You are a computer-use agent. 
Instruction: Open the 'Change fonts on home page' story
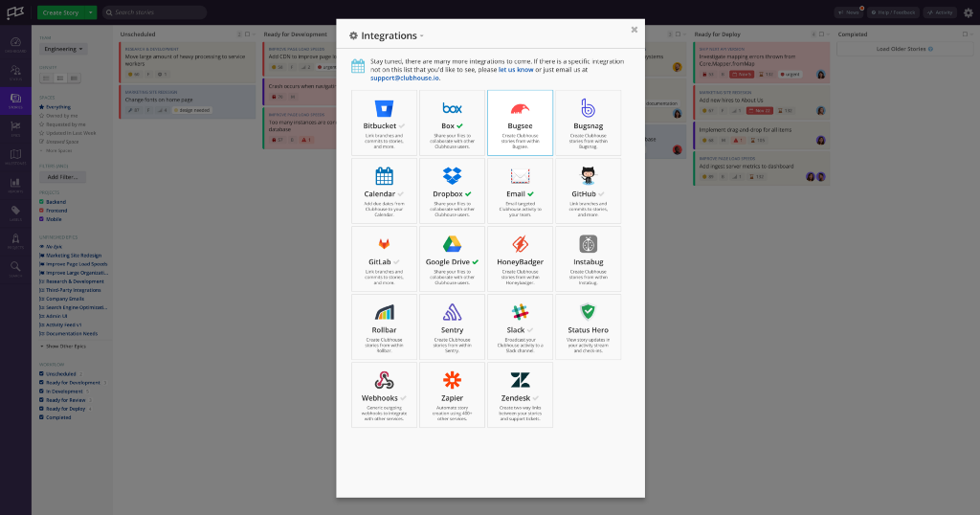click(x=188, y=101)
